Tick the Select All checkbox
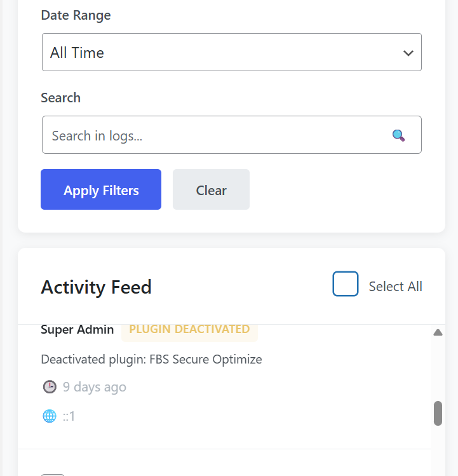This screenshot has width=458, height=476. (346, 284)
